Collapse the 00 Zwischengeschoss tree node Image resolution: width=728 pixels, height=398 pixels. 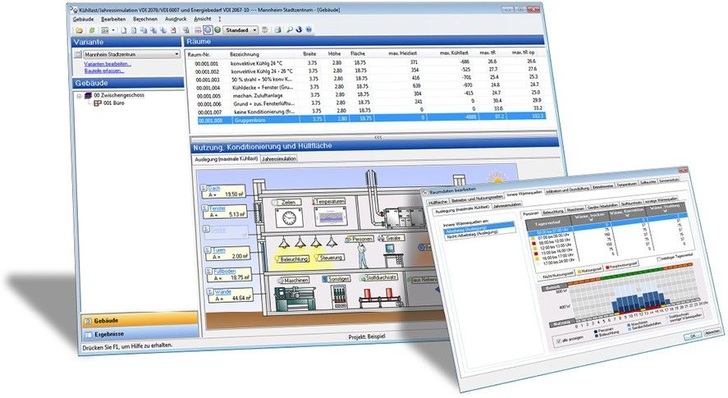pyautogui.click(x=79, y=96)
